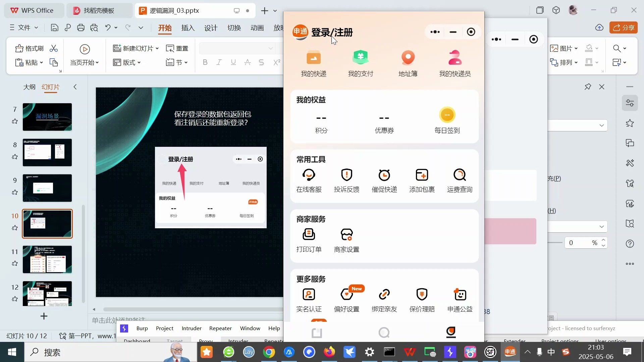Open 投诉反馈 complaint feedback

(x=346, y=181)
